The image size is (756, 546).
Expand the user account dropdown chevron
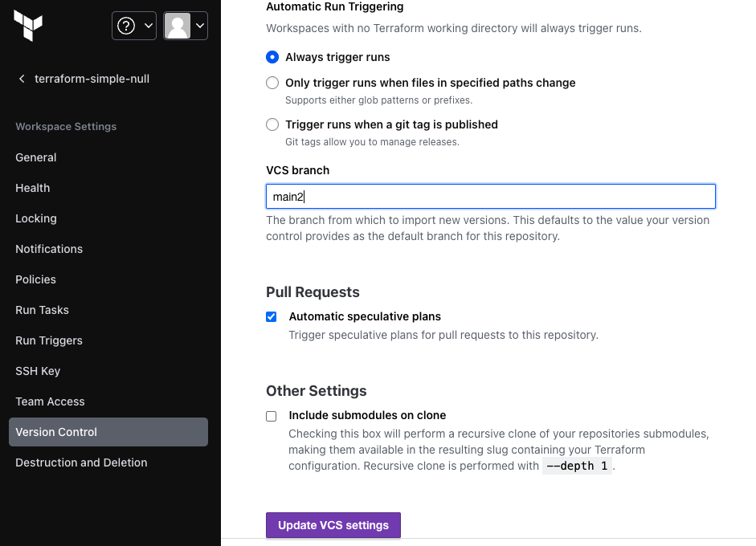click(199, 26)
